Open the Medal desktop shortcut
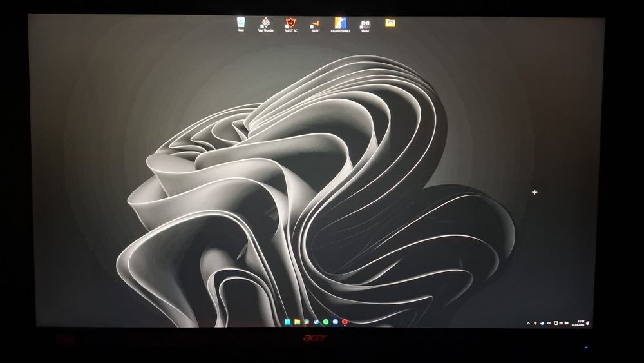This screenshot has height=363, width=644. 365,26
